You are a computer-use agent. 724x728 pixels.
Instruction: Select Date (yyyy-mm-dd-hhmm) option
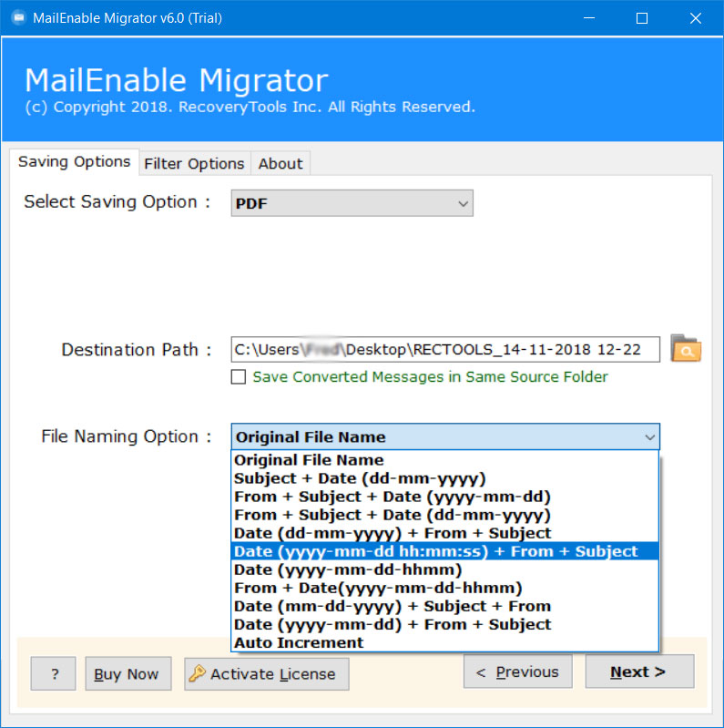(444, 569)
